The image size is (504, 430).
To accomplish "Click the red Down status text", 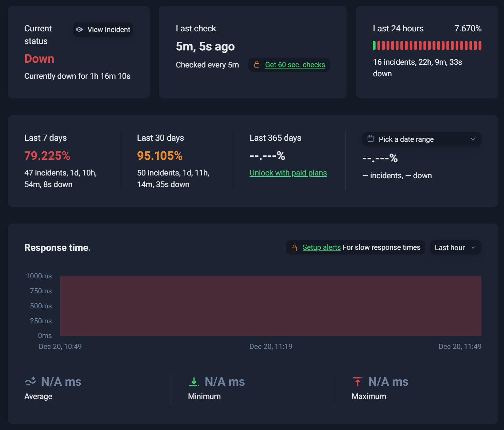I will [x=39, y=59].
